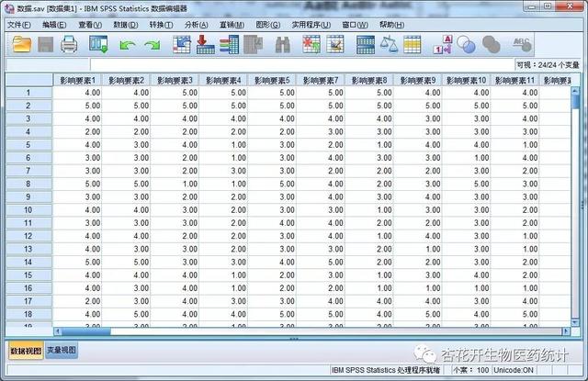This screenshot has height=381, width=588.
Task: Click 'Unicode:ON' in the status bar
Action: (x=513, y=370)
